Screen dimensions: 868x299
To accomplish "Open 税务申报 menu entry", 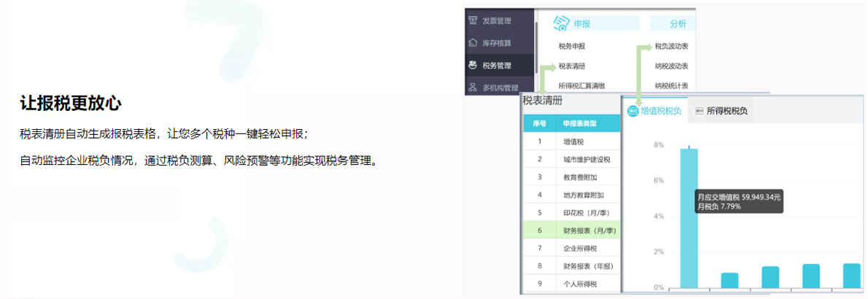I will tap(572, 46).
